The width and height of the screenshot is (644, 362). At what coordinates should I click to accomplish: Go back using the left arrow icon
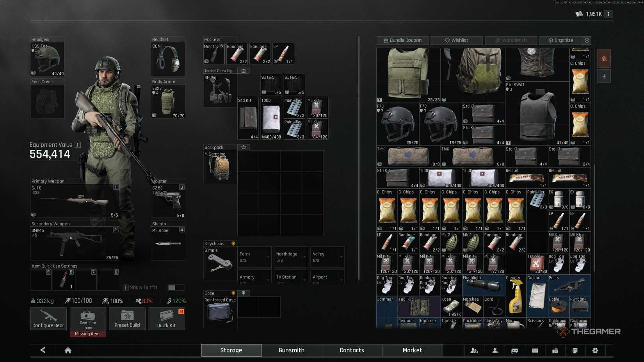click(43, 350)
